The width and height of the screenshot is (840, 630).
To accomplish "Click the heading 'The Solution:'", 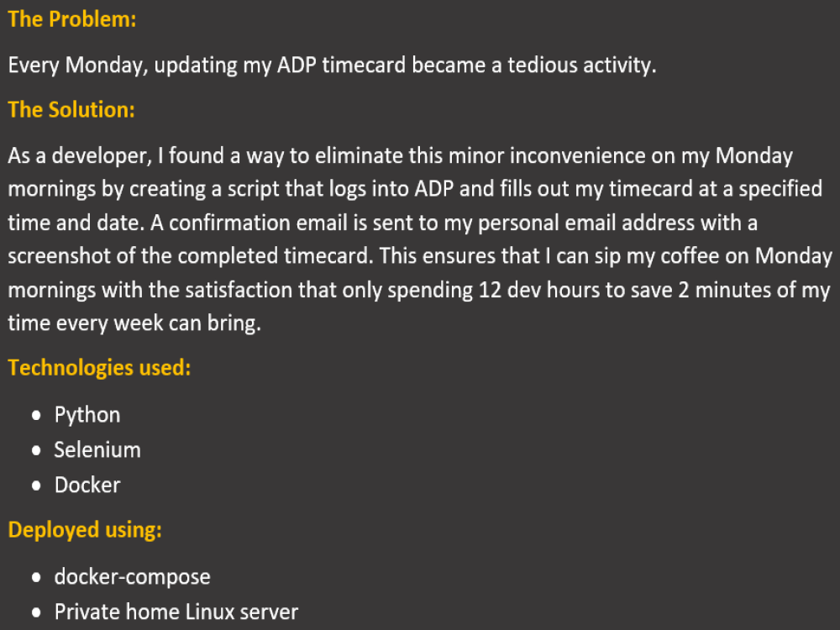I will [71, 110].
